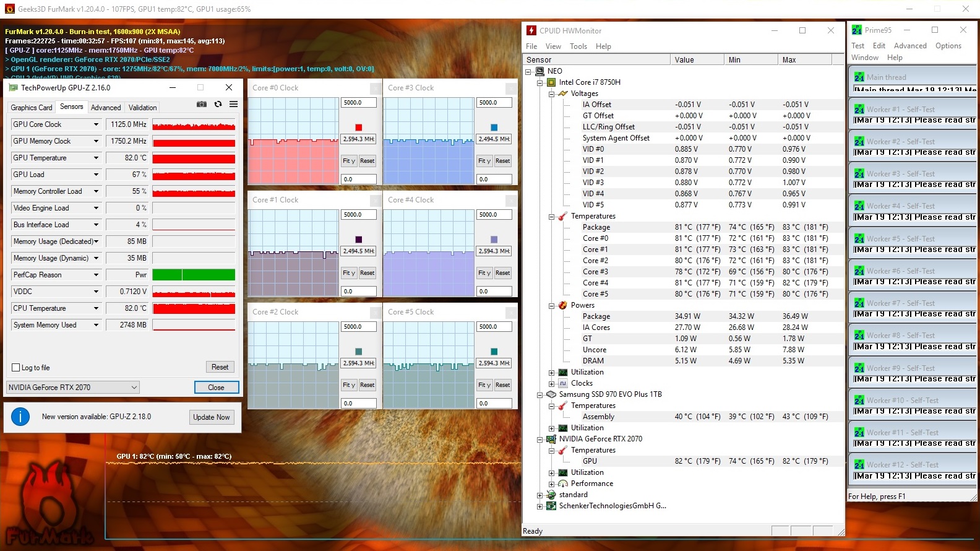This screenshot has width=980, height=551.
Task: Click the gauge icon beside Performance
Action: 563,484
